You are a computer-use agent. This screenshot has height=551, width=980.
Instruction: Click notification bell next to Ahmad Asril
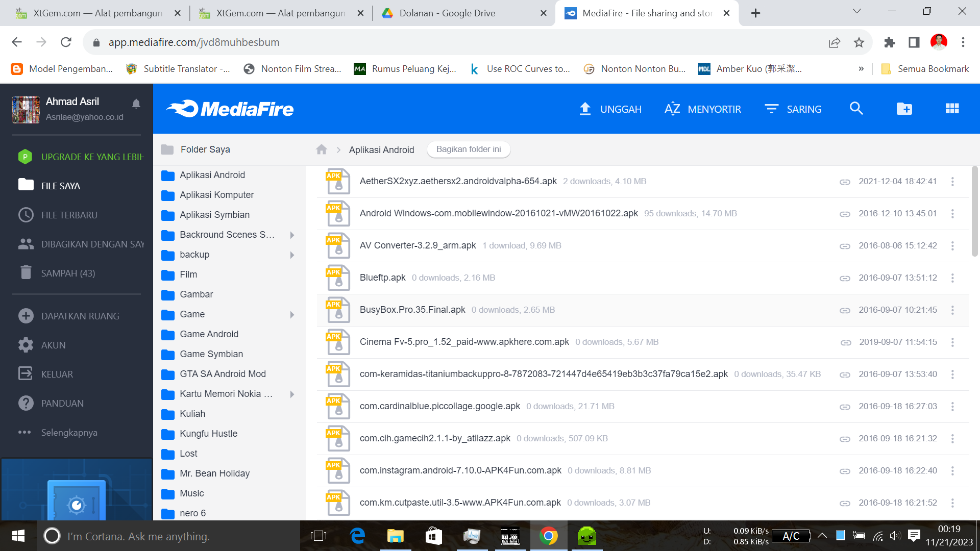136,104
